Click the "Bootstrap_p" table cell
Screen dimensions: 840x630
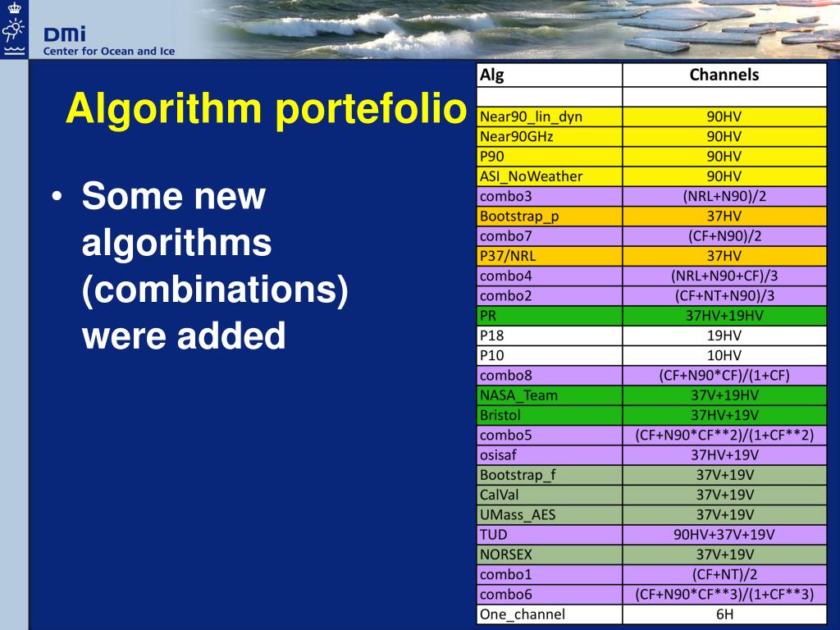click(x=550, y=217)
